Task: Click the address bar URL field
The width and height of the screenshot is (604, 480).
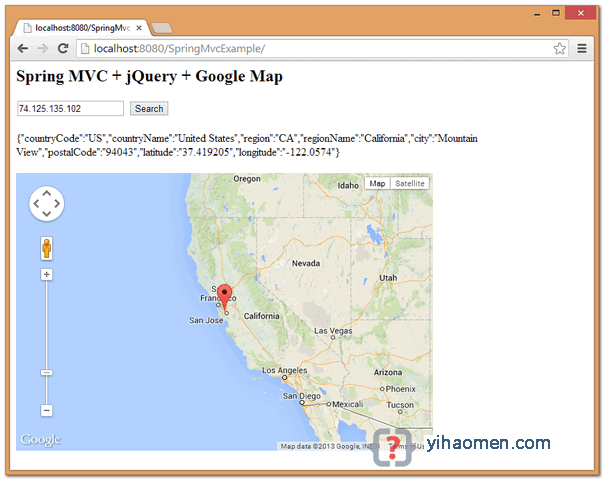Action: (x=322, y=49)
